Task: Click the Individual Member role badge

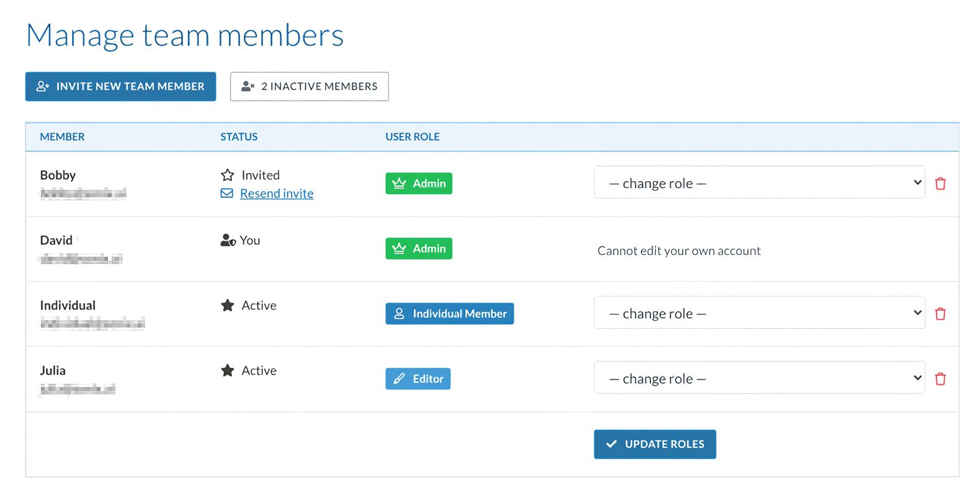Action: click(450, 314)
